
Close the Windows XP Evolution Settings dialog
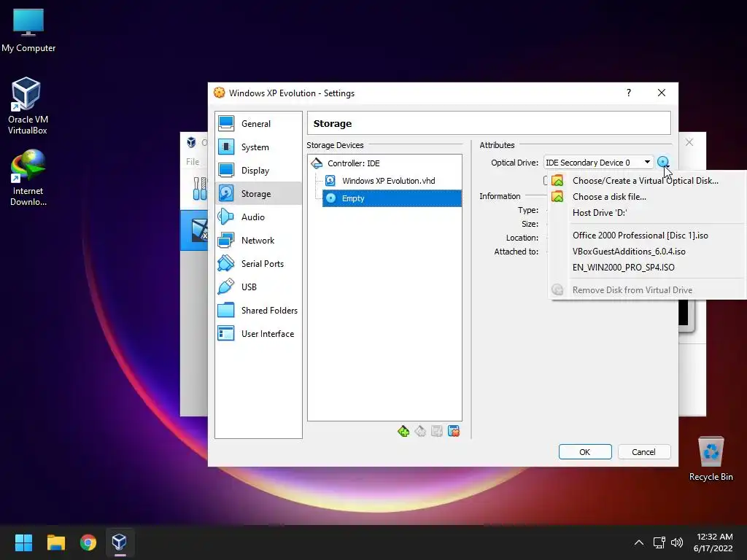pos(662,93)
